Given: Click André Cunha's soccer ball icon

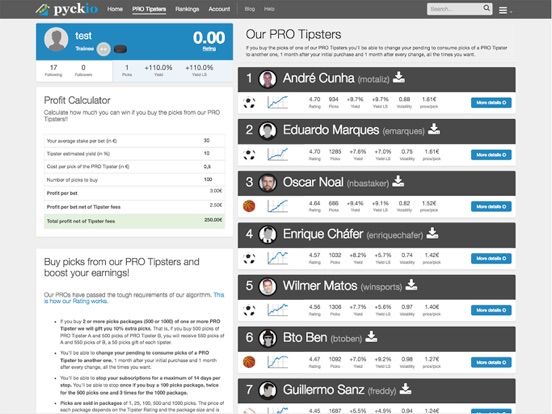Looking at the screenshot, I should (249, 102).
